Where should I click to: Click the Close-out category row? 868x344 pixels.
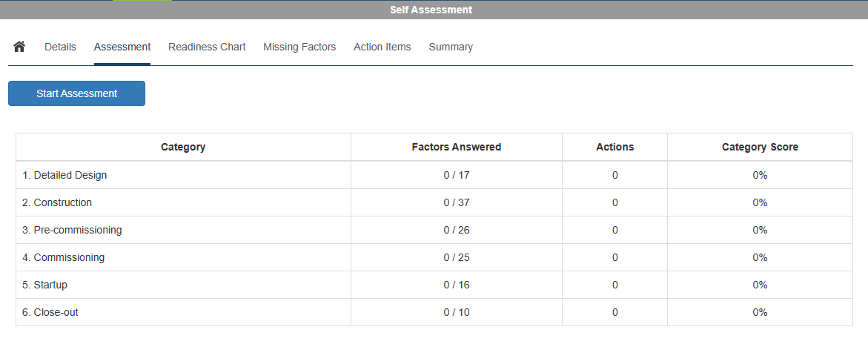click(50, 312)
